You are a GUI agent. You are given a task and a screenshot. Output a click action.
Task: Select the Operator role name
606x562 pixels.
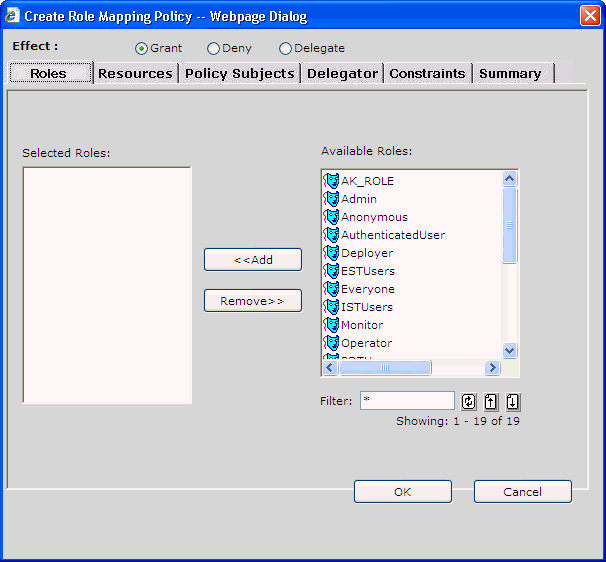[366, 343]
